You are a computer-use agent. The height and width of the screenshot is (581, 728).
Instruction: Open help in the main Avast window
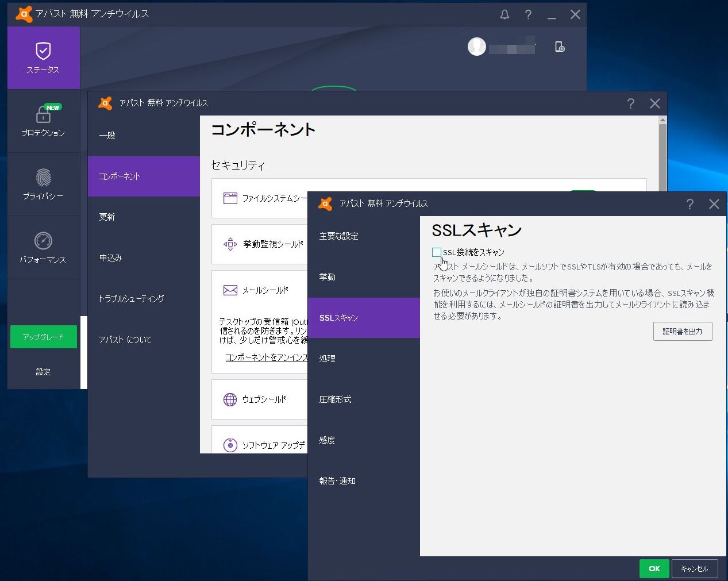pyautogui.click(x=528, y=14)
